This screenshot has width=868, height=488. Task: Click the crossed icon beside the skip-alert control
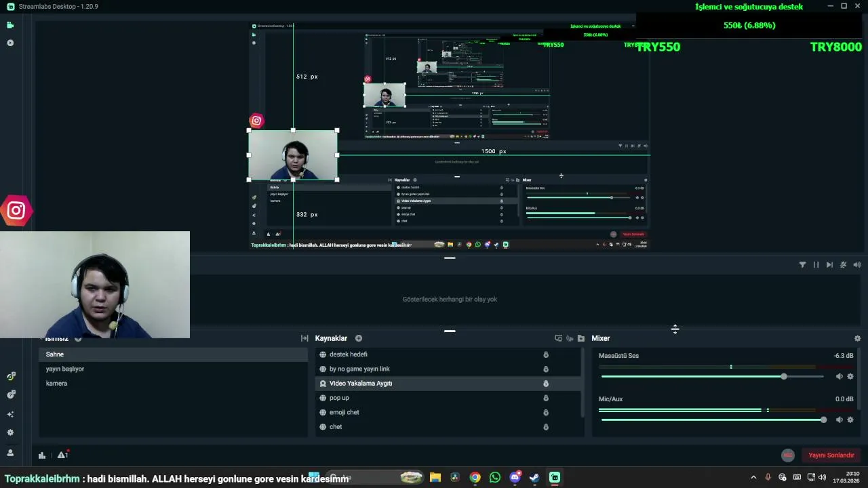tap(843, 265)
